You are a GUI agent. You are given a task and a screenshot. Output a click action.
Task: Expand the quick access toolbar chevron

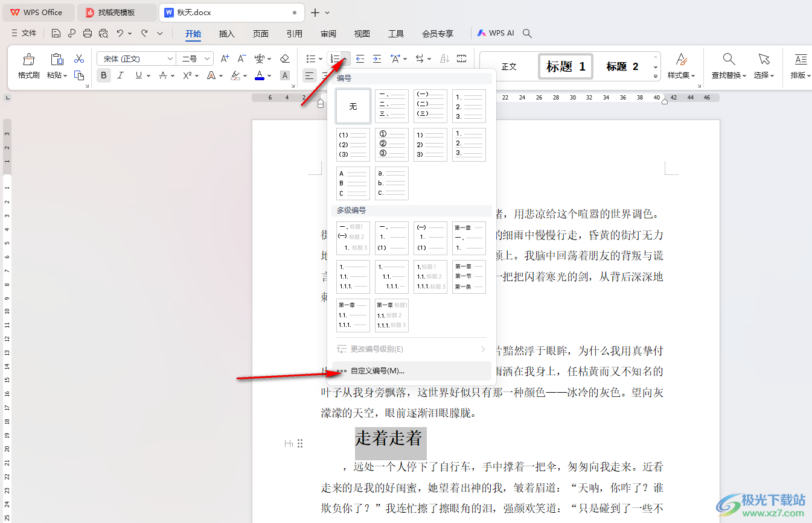click(160, 33)
